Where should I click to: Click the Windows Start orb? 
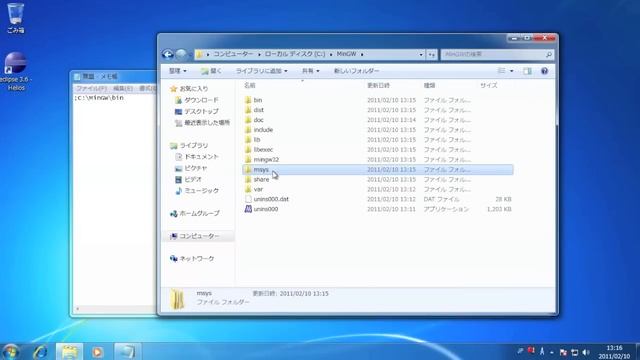click(x=11, y=352)
